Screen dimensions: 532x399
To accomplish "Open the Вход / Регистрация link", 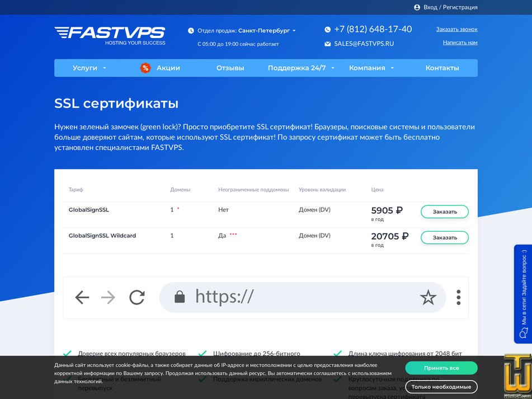I will [x=450, y=7].
